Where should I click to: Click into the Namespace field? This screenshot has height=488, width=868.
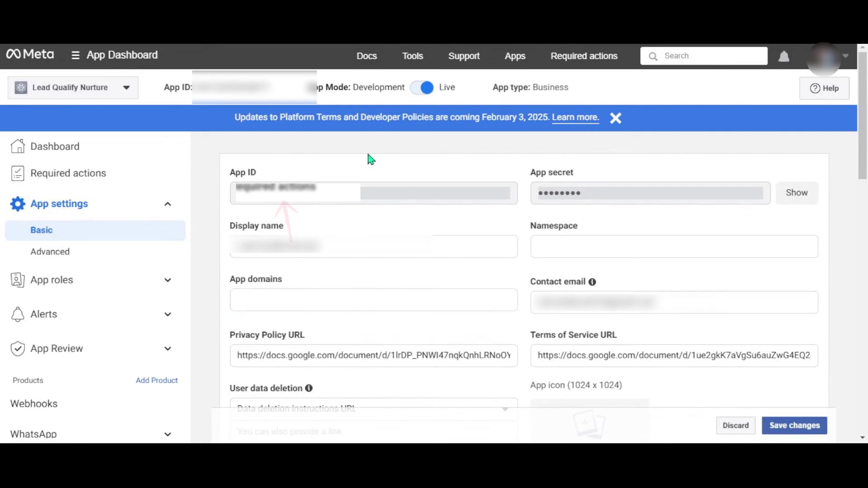point(674,246)
